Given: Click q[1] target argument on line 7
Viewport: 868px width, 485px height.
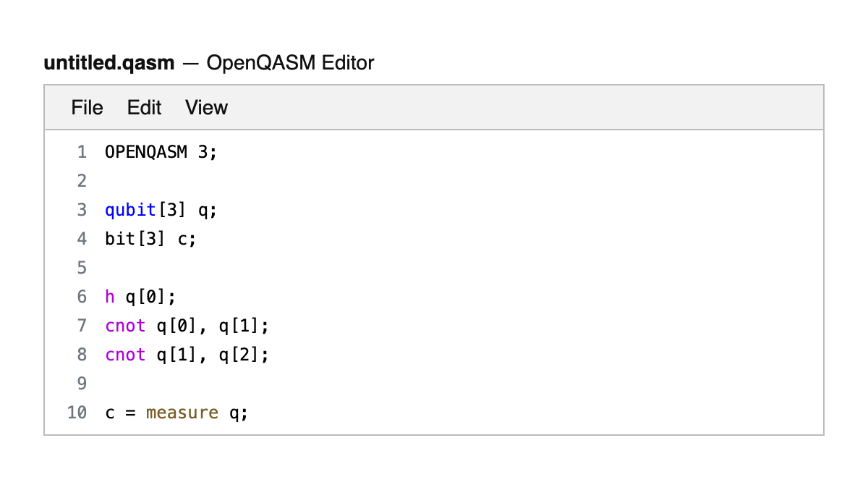Looking at the screenshot, I should click(240, 326).
